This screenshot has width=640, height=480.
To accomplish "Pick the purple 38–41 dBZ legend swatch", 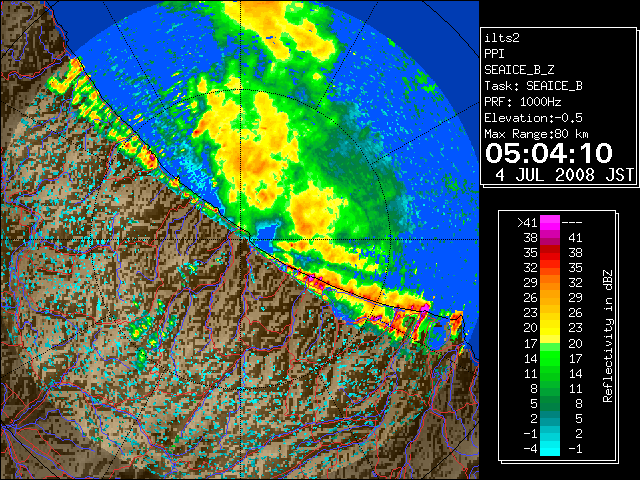I will [550, 238].
